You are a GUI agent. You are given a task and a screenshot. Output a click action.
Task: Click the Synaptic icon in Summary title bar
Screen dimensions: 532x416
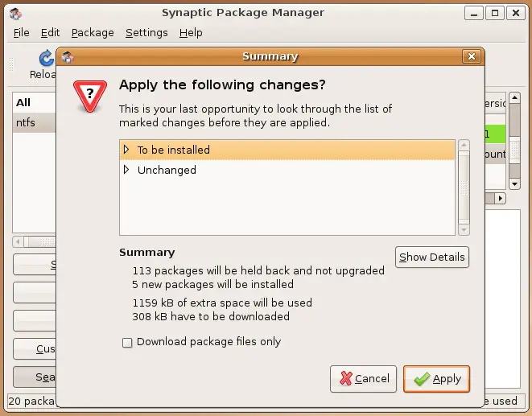(x=68, y=56)
